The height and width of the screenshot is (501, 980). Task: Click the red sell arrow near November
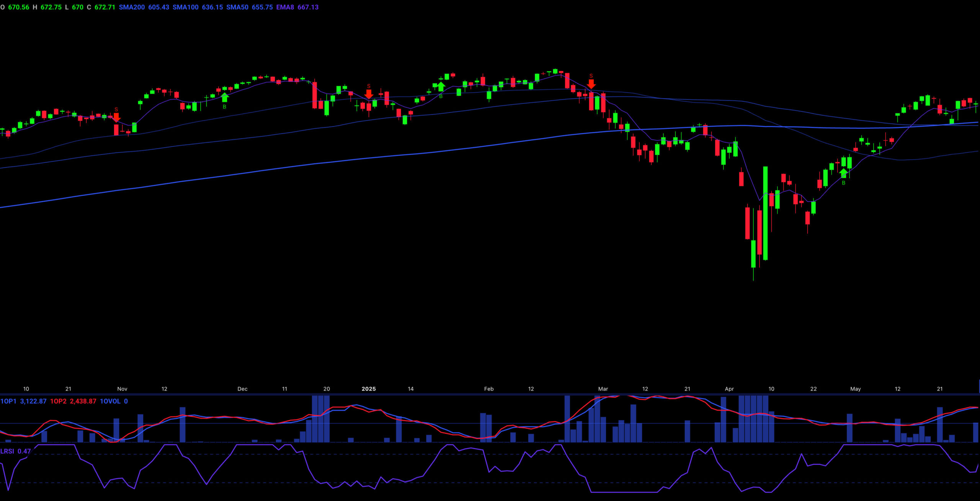(116, 117)
